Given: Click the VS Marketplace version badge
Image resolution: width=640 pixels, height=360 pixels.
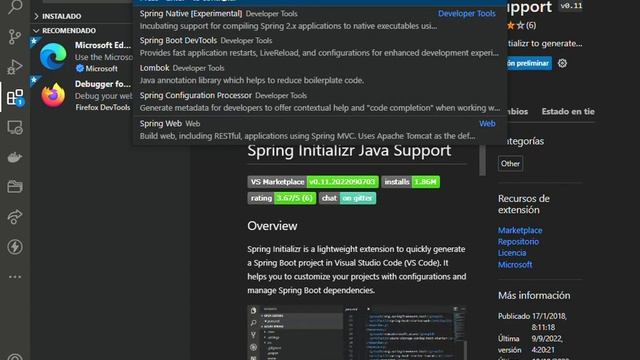Looking at the screenshot, I should [x=313, y=182].
